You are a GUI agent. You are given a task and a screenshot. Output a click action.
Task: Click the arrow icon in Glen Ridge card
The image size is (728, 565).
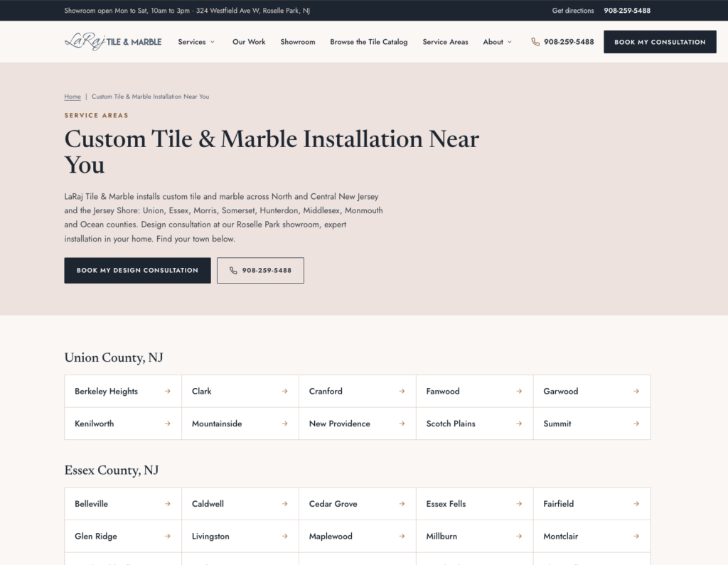click(x=168, y=536)
